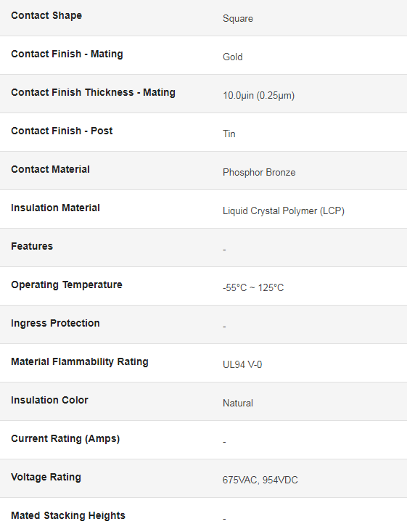This screenshot has height=532, width=407.
Task: Select the Tin post finish value
Action: click(229, 134)
